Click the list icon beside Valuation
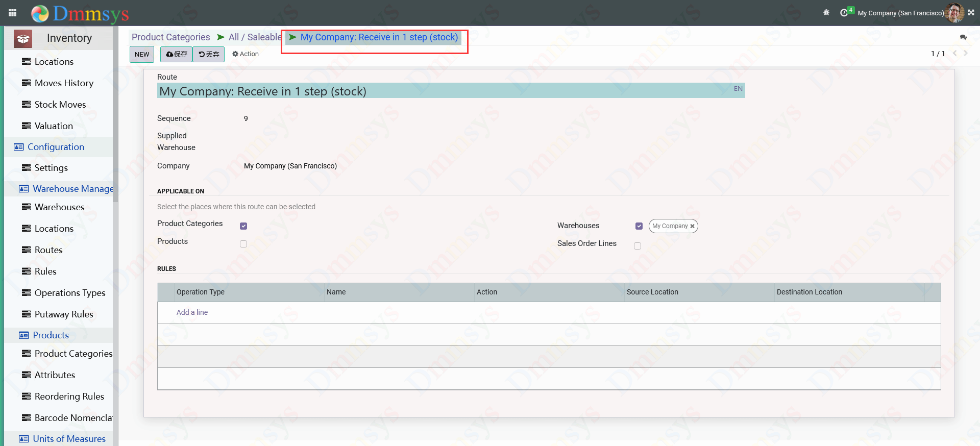 tap(26, 126)
